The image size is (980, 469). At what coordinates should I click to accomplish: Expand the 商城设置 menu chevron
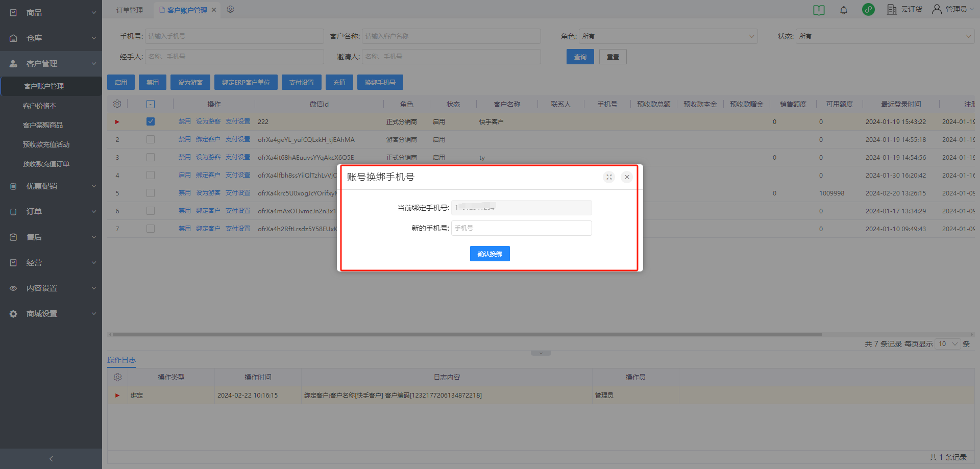[x=94, y=314]
